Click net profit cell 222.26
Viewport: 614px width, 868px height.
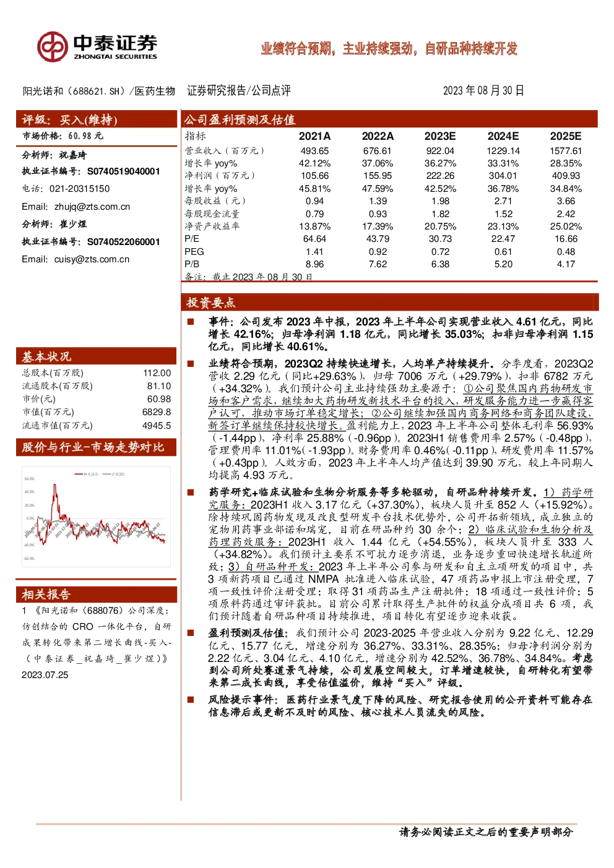pyautogui.click(x=440, y=176)
